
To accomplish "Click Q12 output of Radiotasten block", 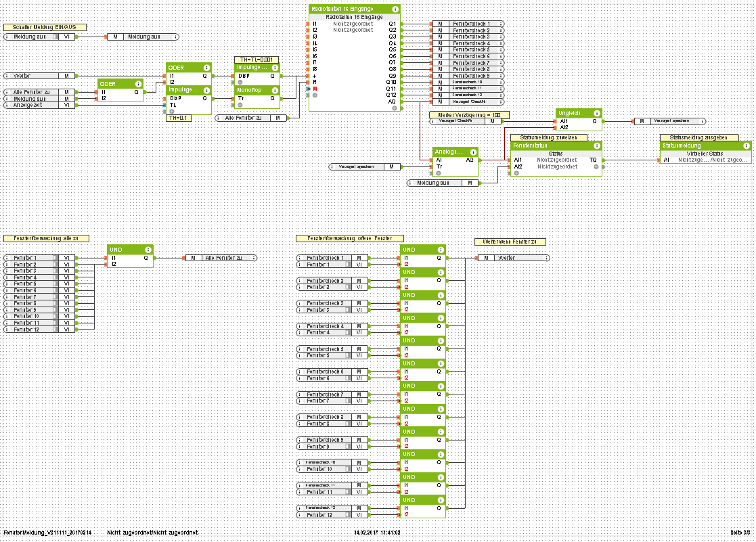I will pos(391,95).
